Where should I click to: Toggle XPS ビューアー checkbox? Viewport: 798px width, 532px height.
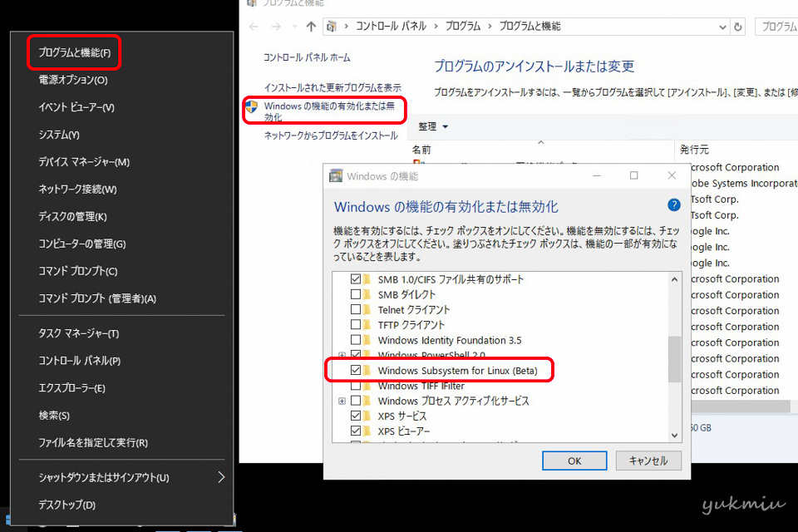pos(356,431)
